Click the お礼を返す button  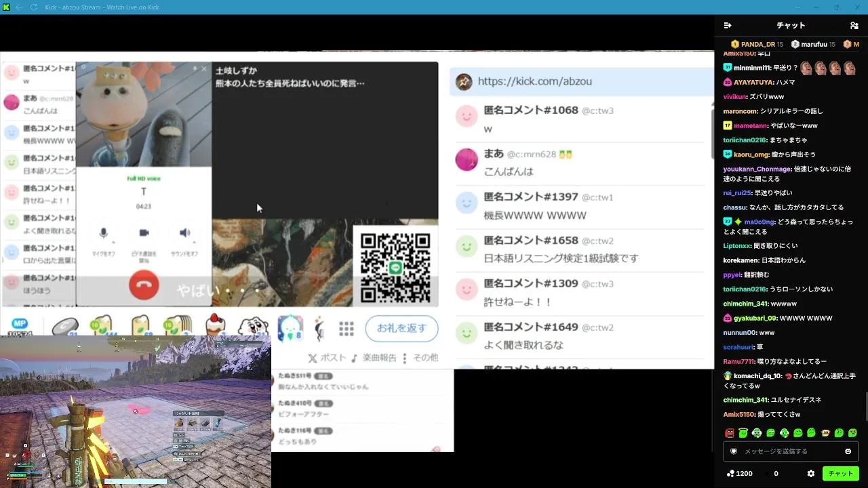click(x=401, y=329)
